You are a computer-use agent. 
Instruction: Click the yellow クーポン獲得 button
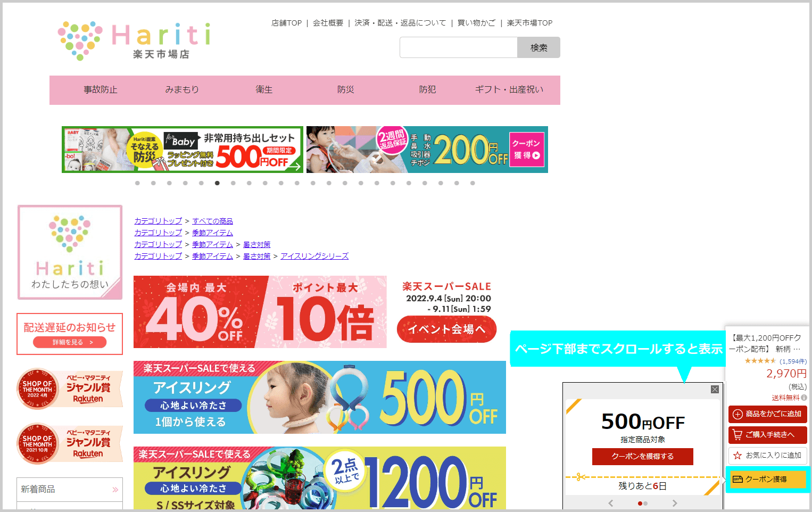click(767, 480)
